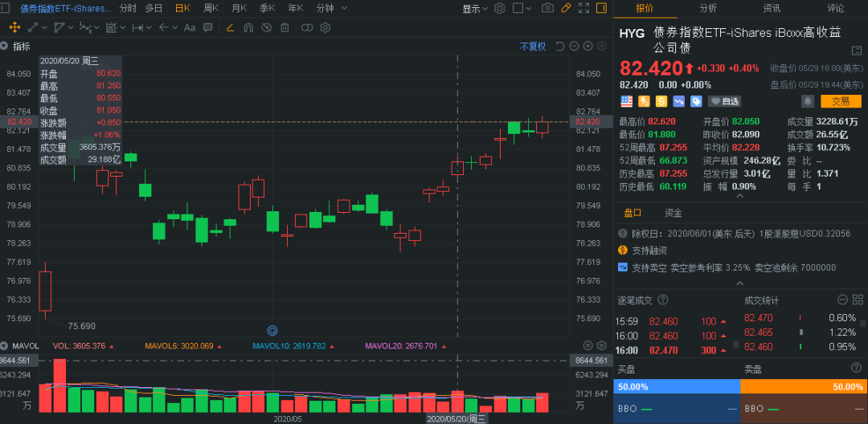Click the text annotation Aa tool
The width and height of the screenshot is (868, 424).
[190, 27]
